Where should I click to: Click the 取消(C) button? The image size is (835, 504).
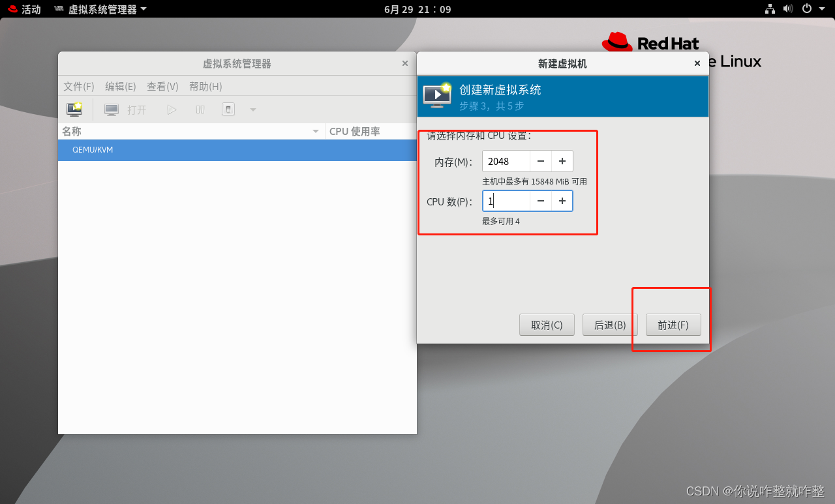pyautogui.click(x=547, y=325)
